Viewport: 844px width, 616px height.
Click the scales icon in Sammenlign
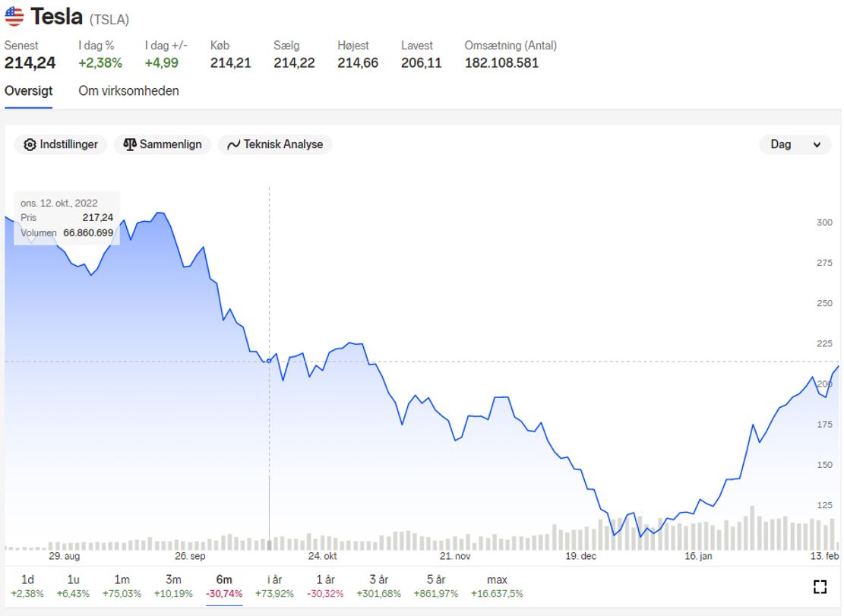[130, 144]
